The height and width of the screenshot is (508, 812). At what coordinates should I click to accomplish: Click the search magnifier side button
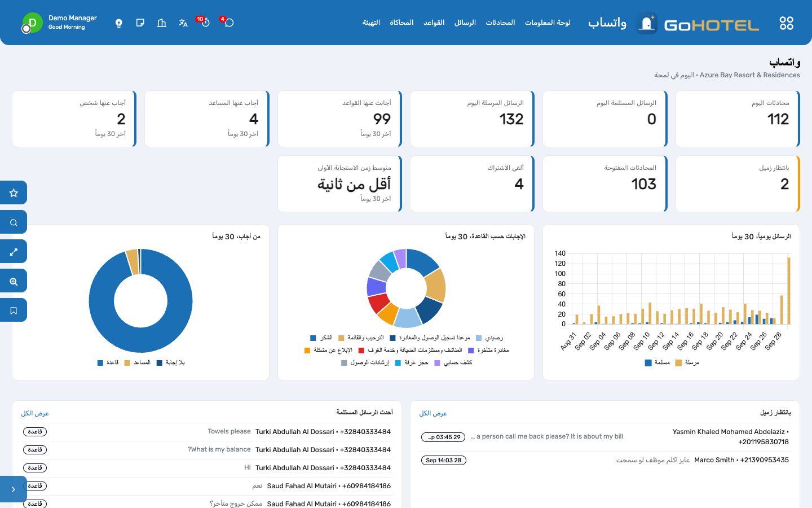14,222
